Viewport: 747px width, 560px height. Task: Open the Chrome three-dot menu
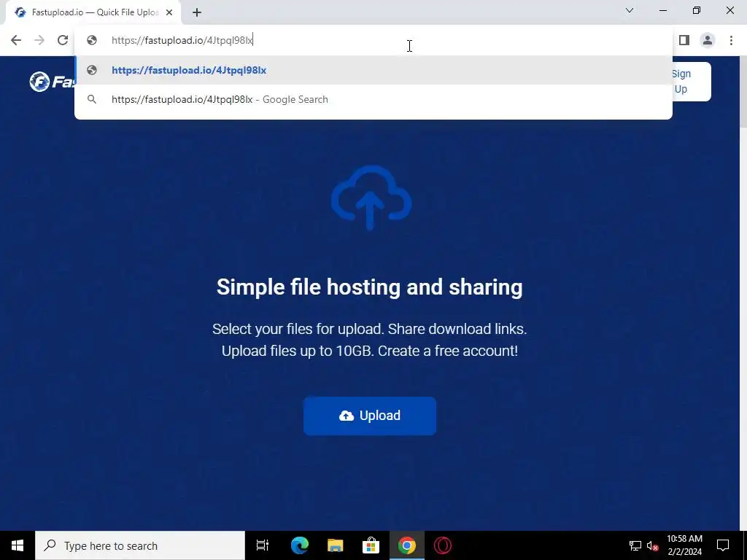click(x=731, y=40)
